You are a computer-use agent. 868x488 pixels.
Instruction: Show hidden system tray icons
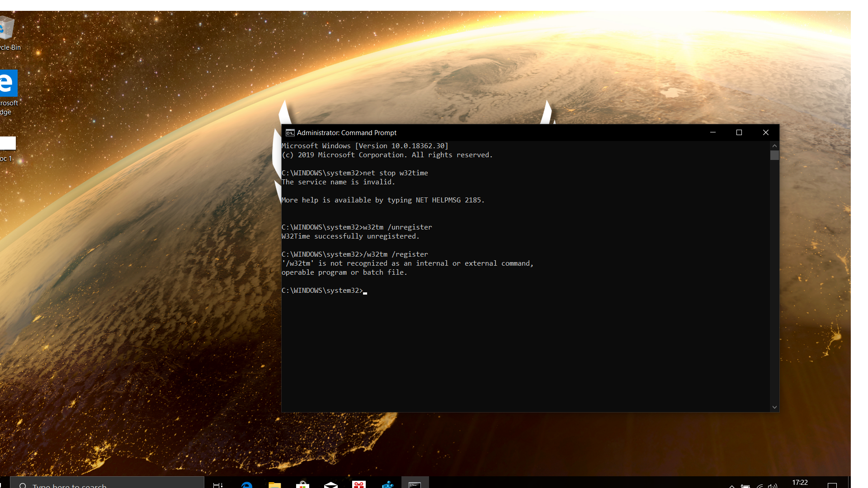click(x=731, y=486)
